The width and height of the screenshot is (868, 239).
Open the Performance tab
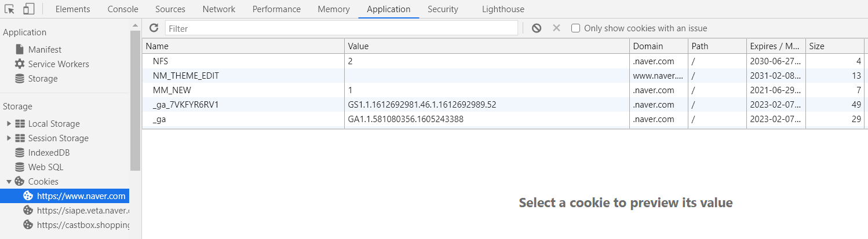(x=276, y=9)
